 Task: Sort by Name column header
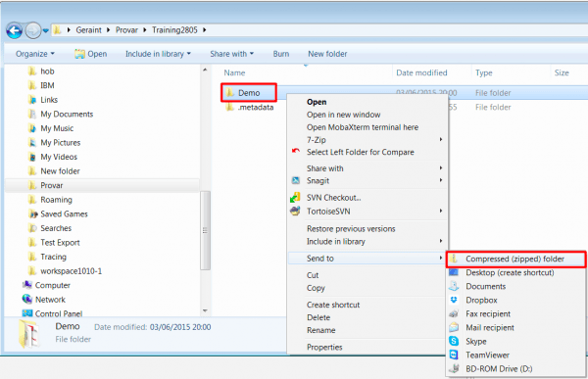(234, 72)
